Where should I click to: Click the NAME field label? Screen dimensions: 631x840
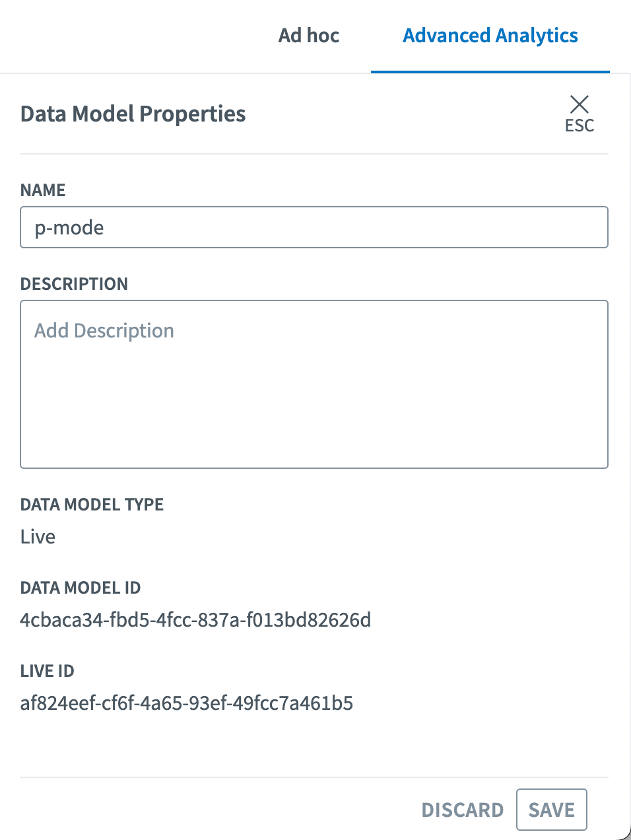(x=43, y=190)
